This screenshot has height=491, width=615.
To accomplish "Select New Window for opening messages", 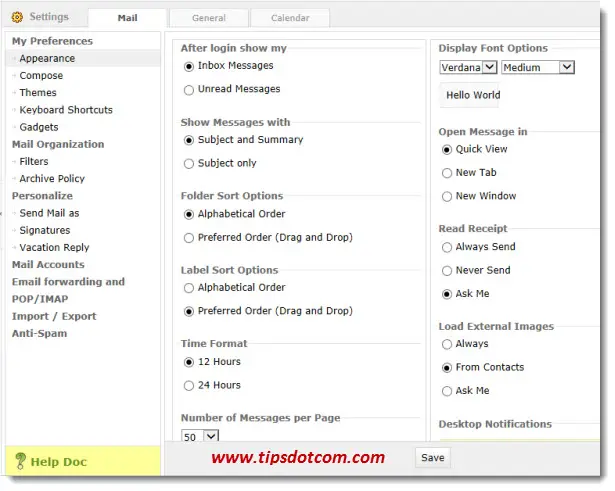I will [x=447, y=196].
